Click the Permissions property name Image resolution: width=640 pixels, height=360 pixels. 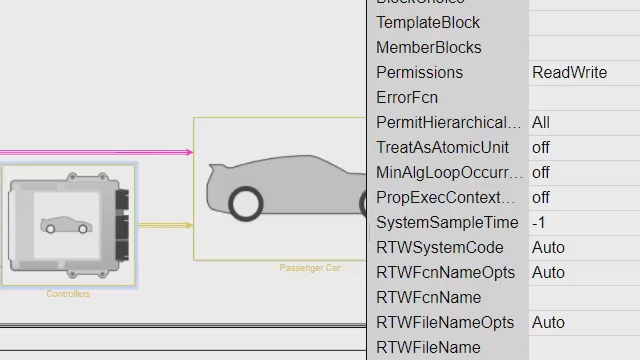(419, 73)
